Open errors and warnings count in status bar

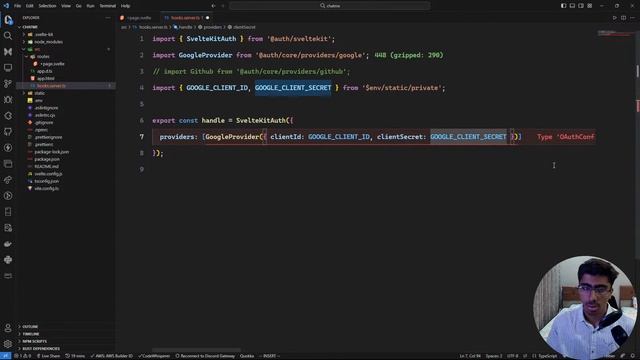click(22, 356)
